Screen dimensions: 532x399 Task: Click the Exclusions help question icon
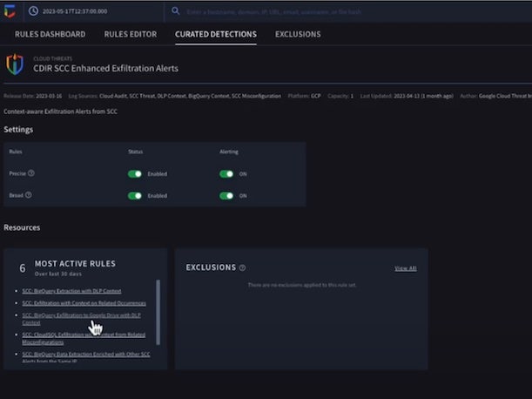click(x=242, y=268)
